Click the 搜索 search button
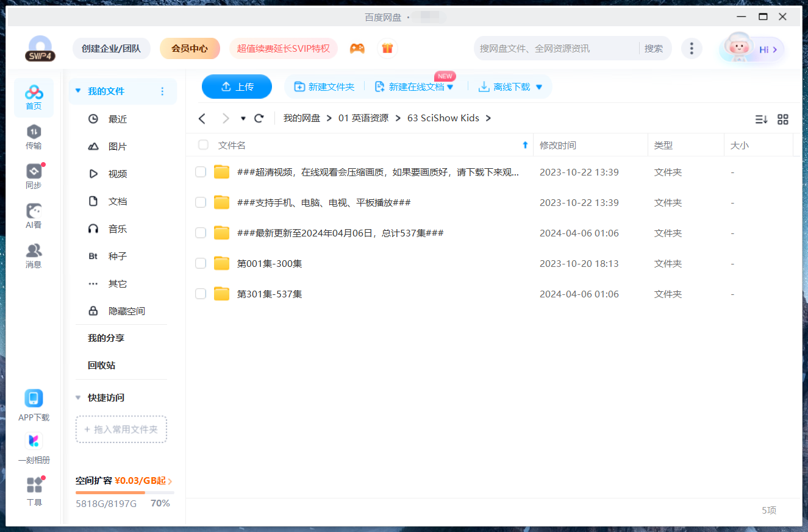Image resolution: width=808 pixels, height=532 pixels. (x=654, y=48)
